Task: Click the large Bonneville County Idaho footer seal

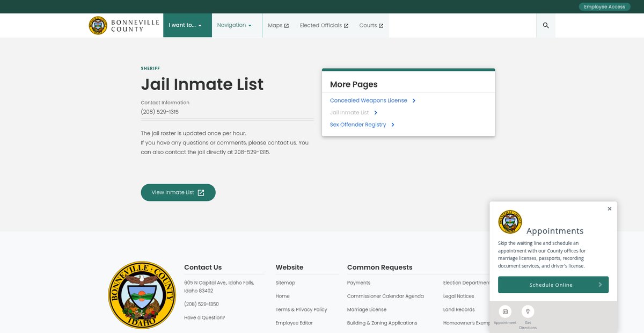Action: (142, 295)
